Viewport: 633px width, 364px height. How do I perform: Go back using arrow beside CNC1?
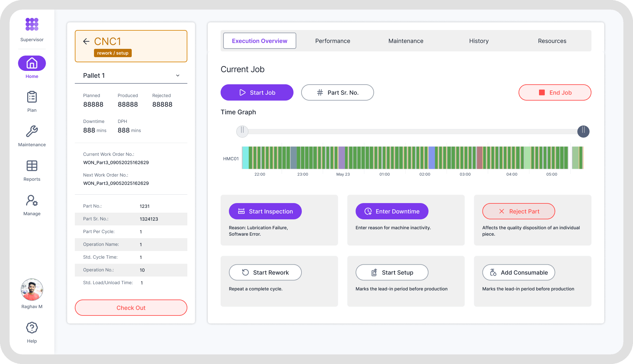click(86, 42)
